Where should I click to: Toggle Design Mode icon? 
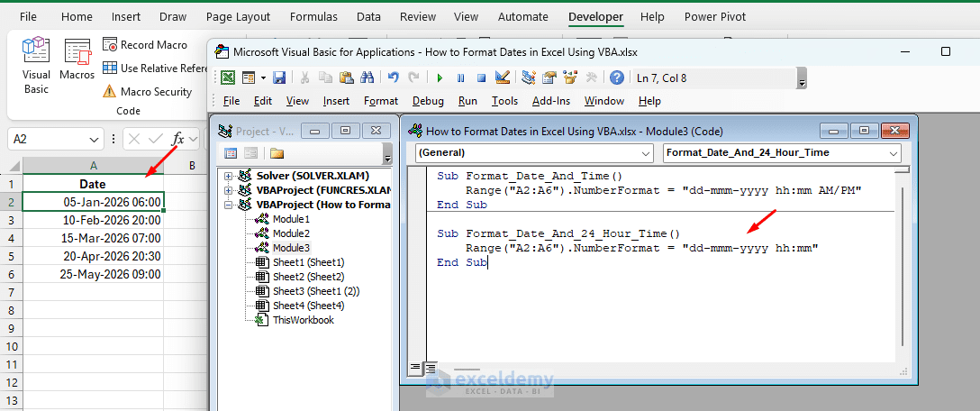tap(502, 78)
